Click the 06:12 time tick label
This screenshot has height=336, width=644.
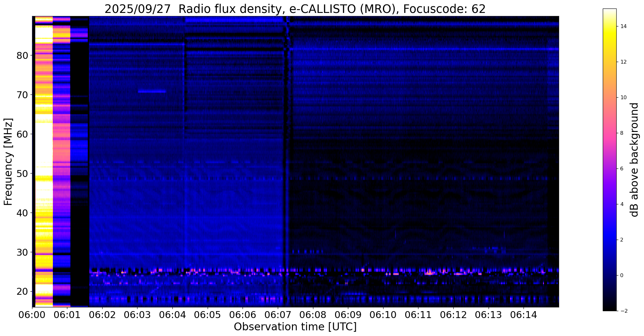(x=453, y=315)
